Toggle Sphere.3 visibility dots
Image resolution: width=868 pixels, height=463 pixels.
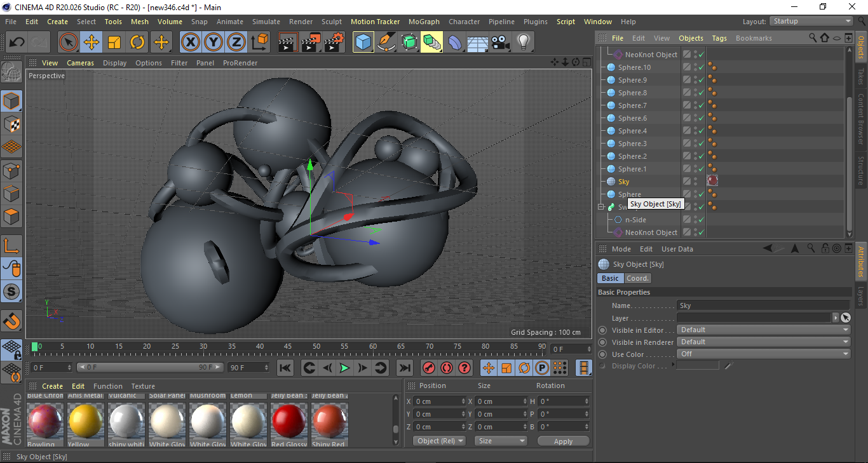click(695, 144)
